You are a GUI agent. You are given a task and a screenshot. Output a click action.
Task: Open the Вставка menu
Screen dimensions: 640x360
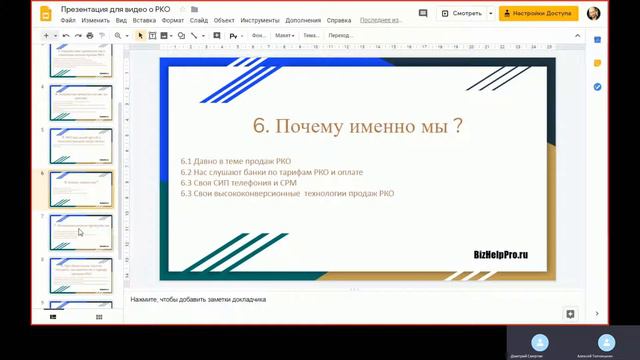(x=144, y=20)
